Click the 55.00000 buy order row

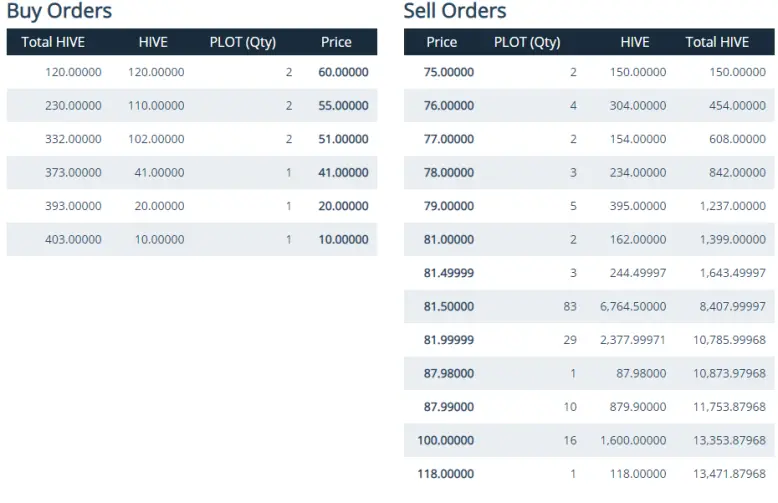tap(192, 106)
